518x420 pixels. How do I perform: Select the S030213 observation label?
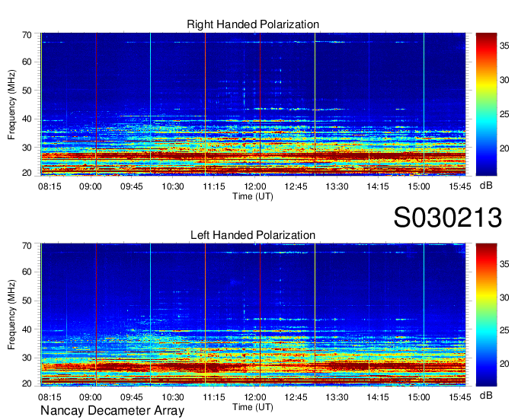(x=448, y=217)
